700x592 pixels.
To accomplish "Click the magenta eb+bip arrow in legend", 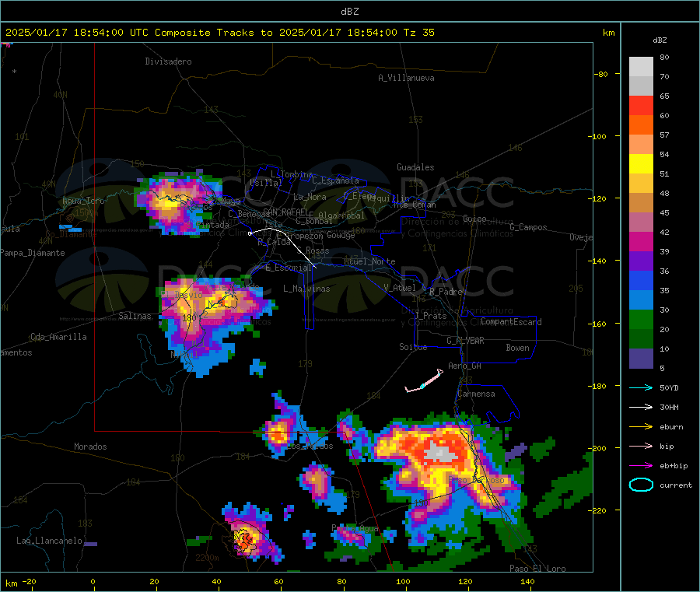I will pos(641,465).
